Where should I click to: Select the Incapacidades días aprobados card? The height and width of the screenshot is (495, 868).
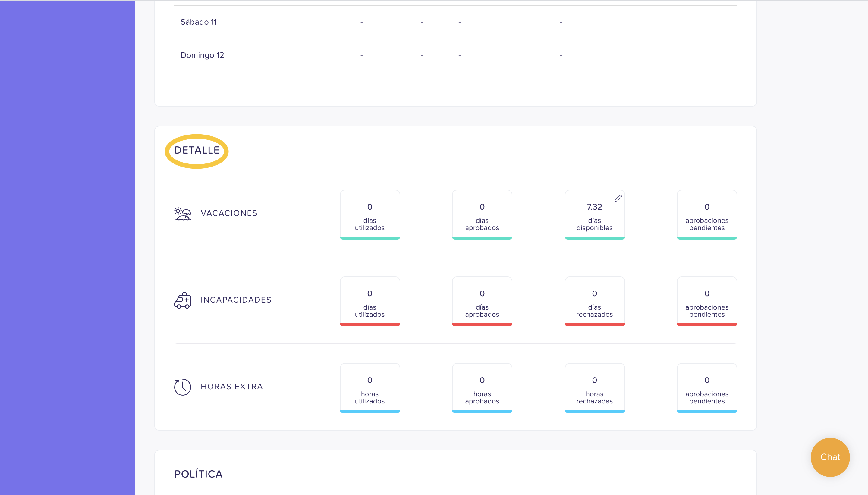click(482, 301)
